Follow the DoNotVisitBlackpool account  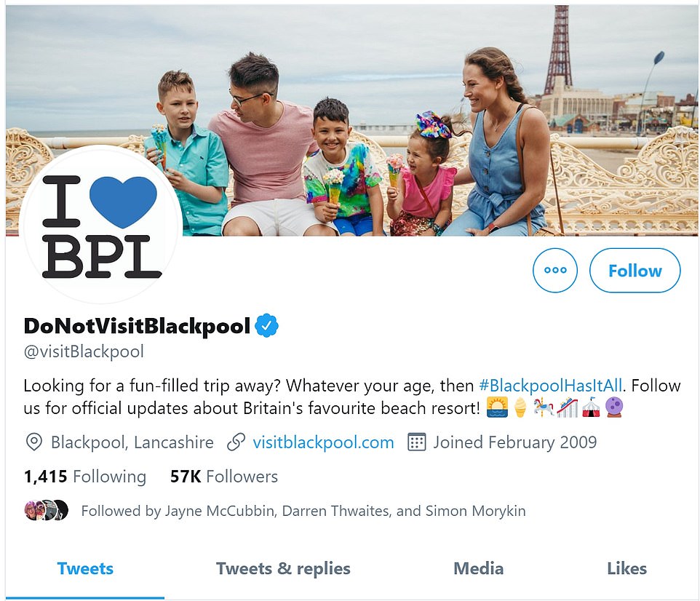point(635,271)
